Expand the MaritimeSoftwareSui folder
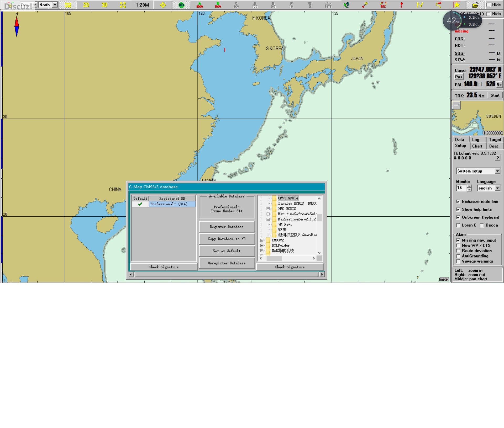The height and width of the screenshot is (428, 504). click(x=268, y=214)
